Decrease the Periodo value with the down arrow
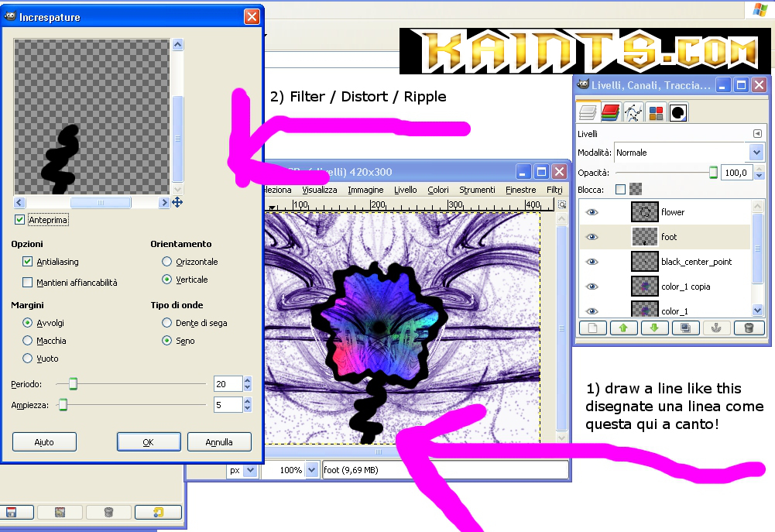 [248, 388]
